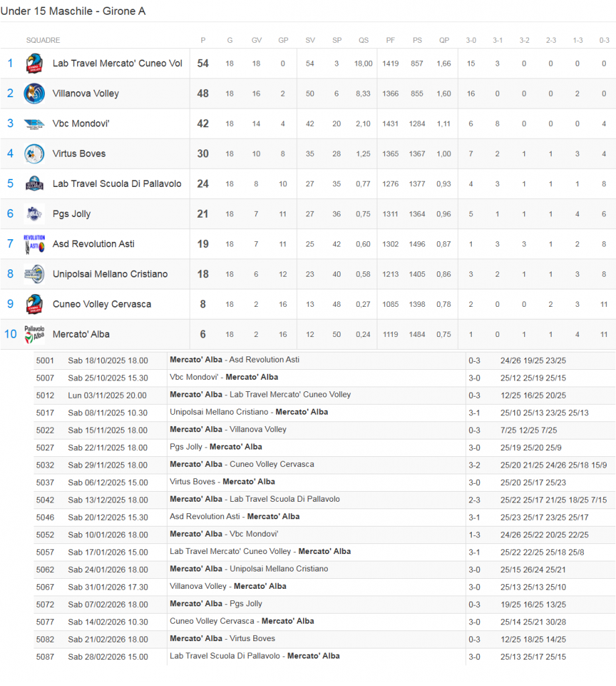This screenshot has height=686, width=616.
Task: Click Cuneo Volley Cervasca team logo
Action: pyautogui.click(x=34, y=304)
